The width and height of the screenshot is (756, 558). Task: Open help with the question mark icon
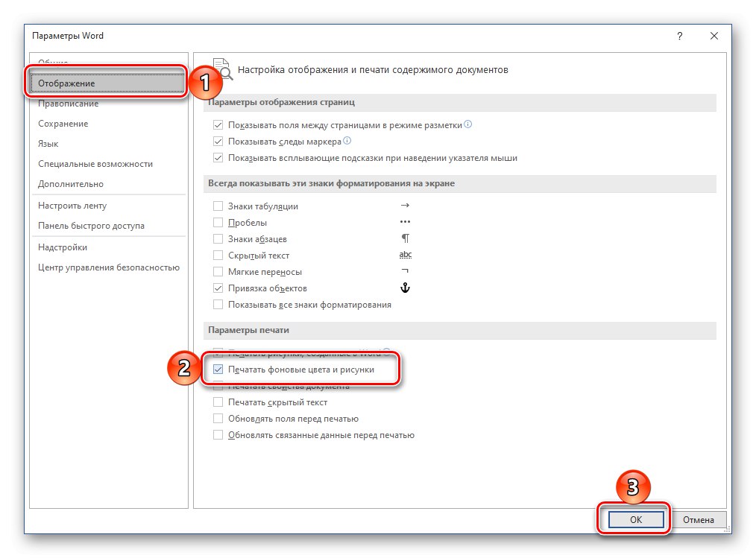click(679, 37)
